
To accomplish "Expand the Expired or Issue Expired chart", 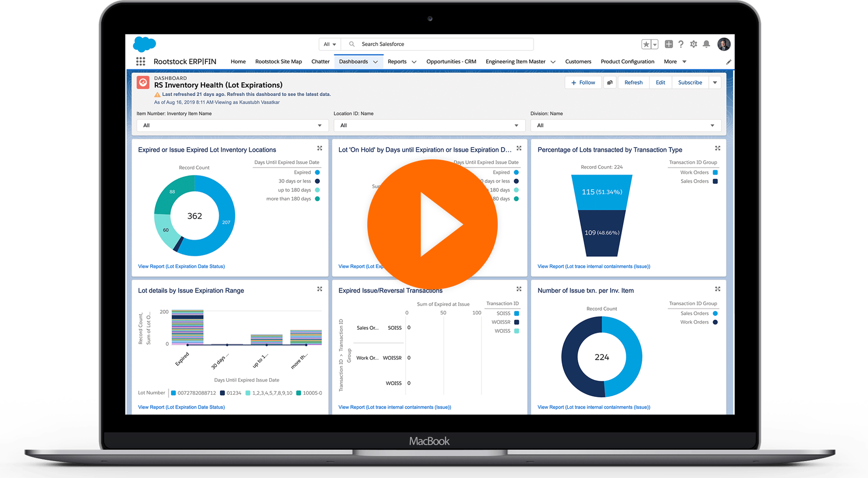I will tap(319, 148).
